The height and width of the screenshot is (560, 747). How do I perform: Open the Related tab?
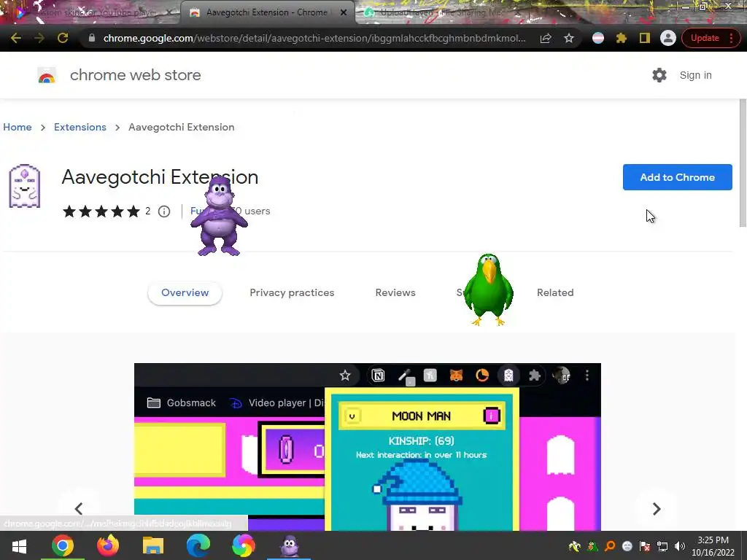(x=555, y=293)
